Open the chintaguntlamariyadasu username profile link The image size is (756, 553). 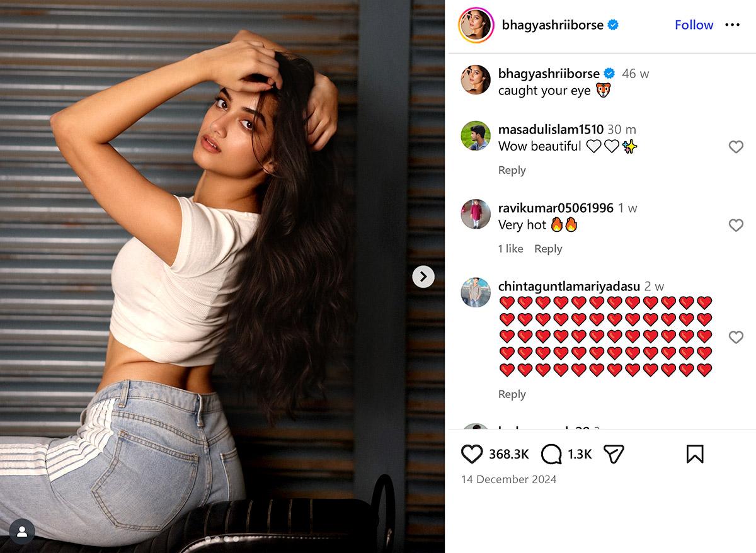[x=569, y=287]
